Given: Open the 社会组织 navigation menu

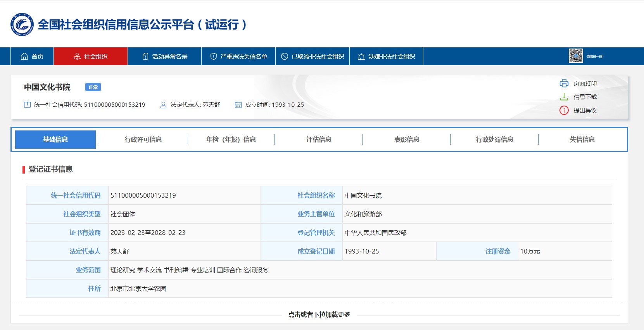Looking at the screenshot, I should (x=91, y=56).
